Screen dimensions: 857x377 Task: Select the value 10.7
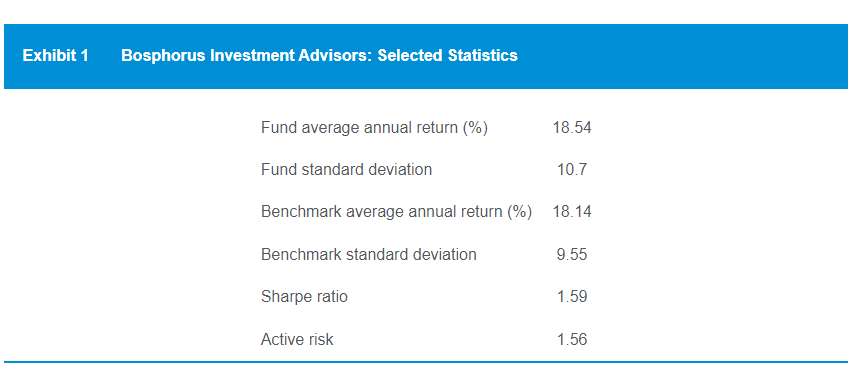tap(572, 169)
